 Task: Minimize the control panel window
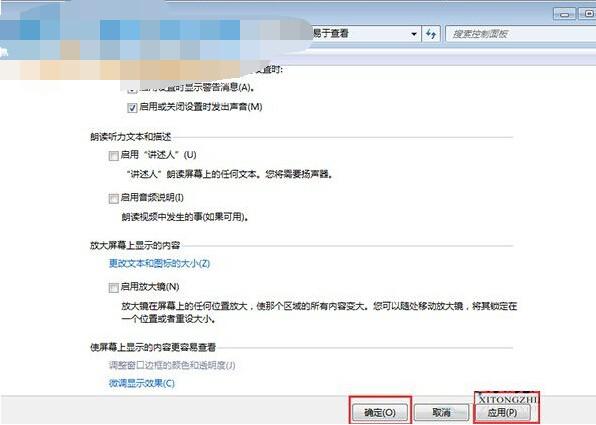[x=564, y=14]
